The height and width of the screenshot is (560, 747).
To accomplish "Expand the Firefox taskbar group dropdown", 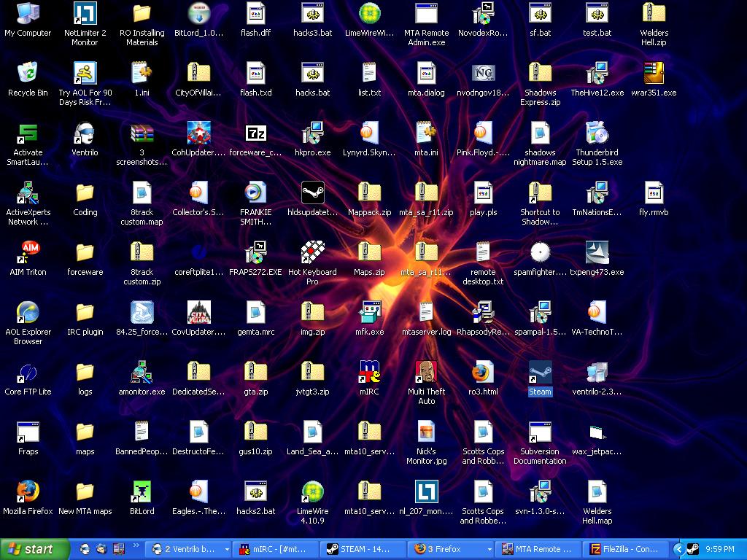I will click(489, 550).
